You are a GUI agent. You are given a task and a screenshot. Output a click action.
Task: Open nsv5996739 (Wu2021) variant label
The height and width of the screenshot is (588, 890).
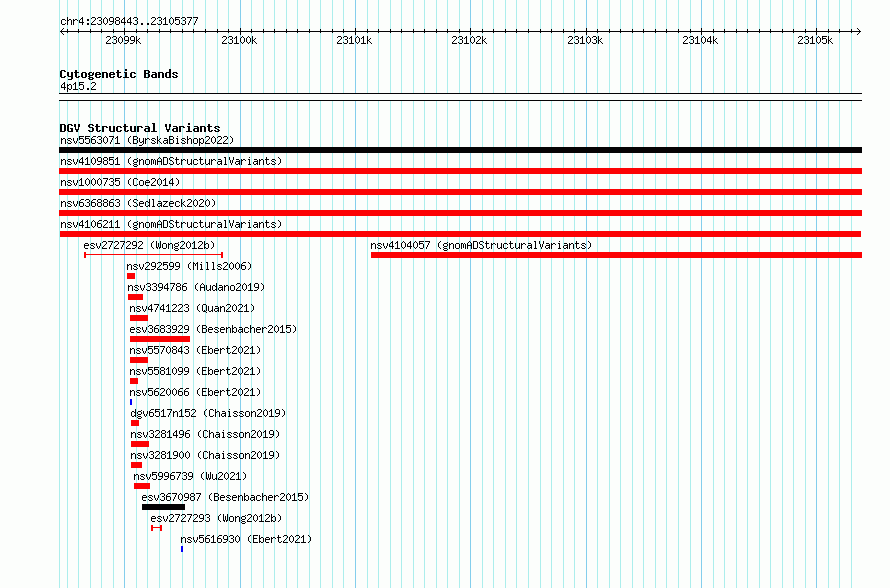[190, 476]
